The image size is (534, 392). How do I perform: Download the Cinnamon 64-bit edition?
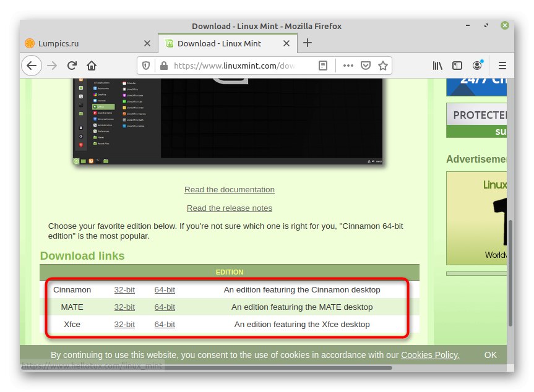pyautogui.click(x=165, y=289)
